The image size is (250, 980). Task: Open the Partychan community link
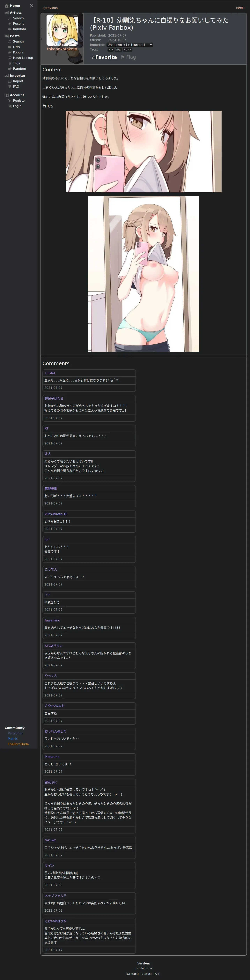coord(16,733)
